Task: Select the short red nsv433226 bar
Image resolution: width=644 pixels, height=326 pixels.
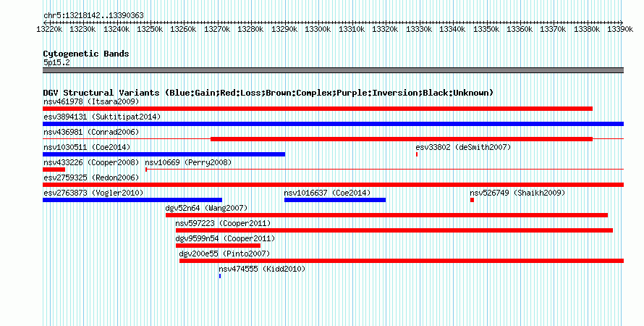Action: [x=54, y=170]
